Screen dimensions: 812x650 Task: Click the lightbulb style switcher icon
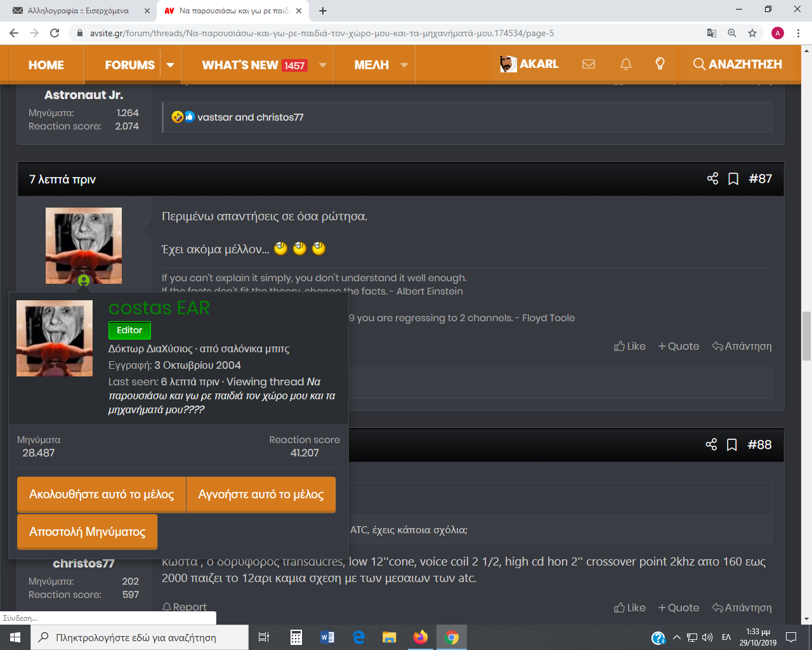pyautogui.click(x=660, y=64)
